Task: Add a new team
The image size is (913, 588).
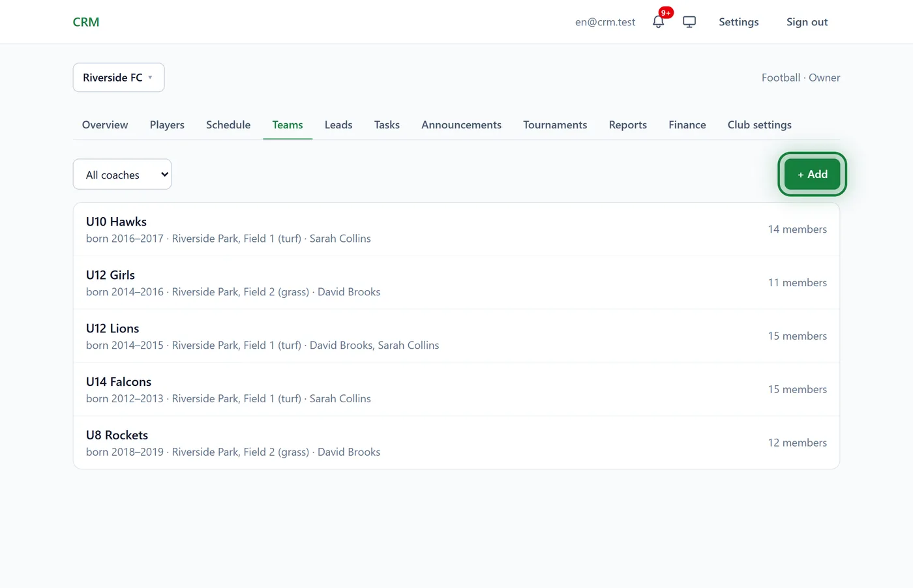Action: pyautogui.click(x=812, y=174)
